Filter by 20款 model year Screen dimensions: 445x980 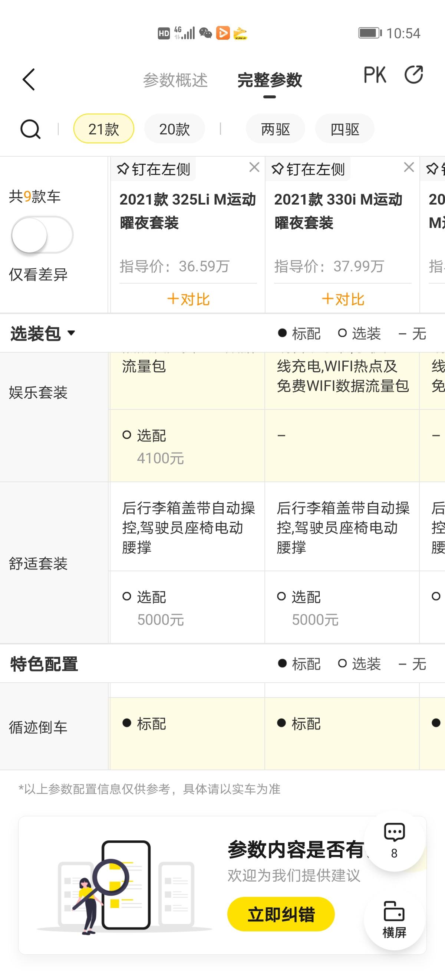pos(174,129)
